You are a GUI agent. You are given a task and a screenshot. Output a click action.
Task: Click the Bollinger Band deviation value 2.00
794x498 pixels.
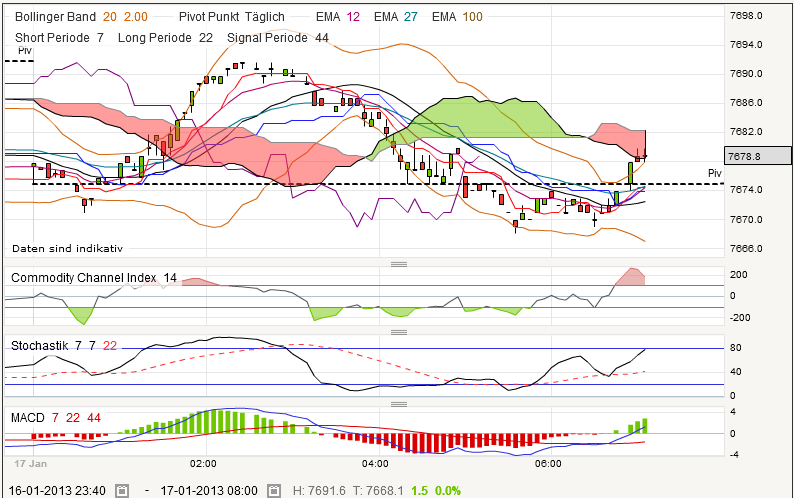pyautogui.click(x=136, y=17)
